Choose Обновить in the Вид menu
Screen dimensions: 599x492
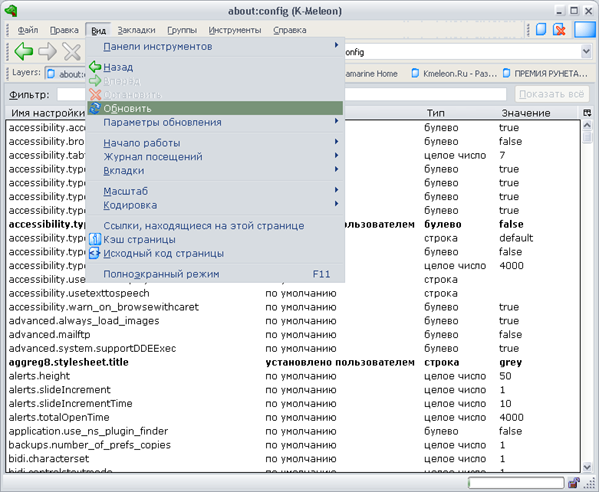[x=215, y=108]
